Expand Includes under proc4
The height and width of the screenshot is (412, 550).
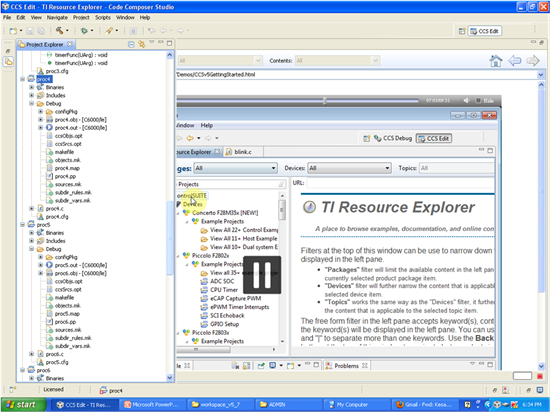pos(32,95)
